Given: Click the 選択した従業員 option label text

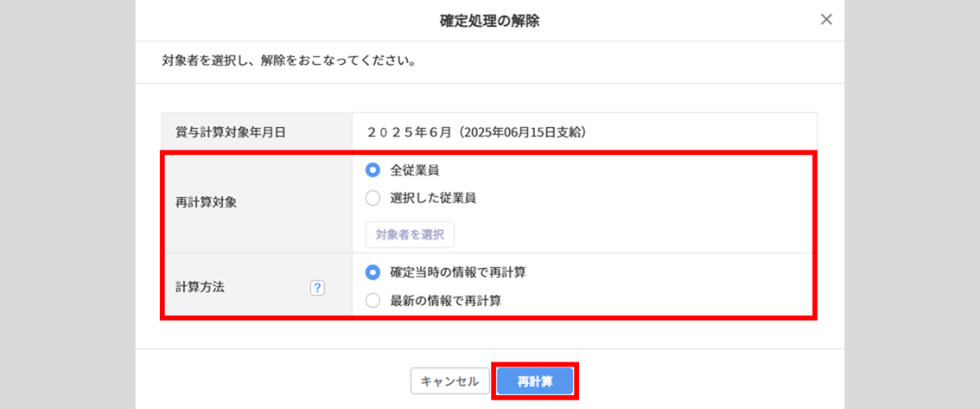Looking at the screenshot, I should tap(433, 198).
